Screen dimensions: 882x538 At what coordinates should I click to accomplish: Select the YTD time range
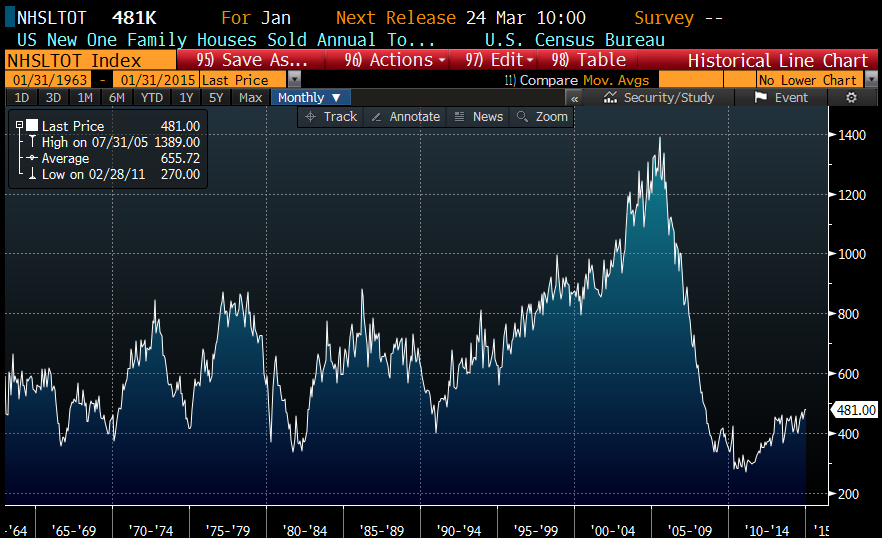151,98
